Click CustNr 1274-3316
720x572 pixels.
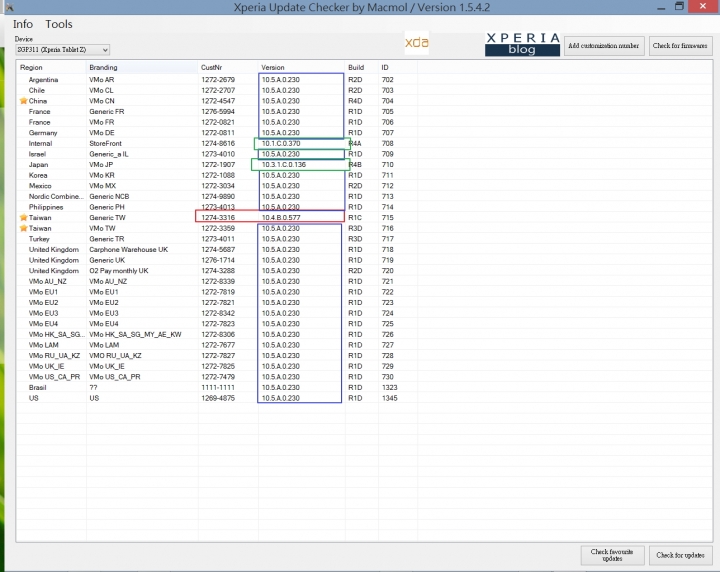[x=218, y=218]
